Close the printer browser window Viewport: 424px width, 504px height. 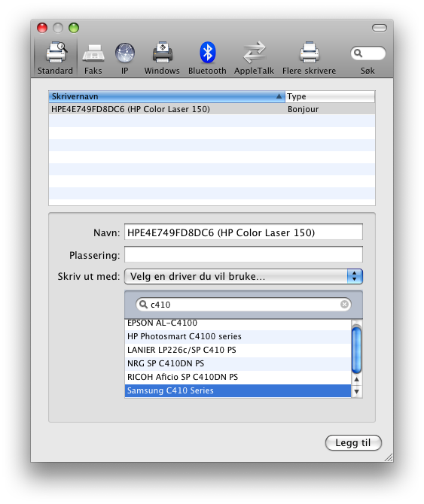[x=42, y=28]
